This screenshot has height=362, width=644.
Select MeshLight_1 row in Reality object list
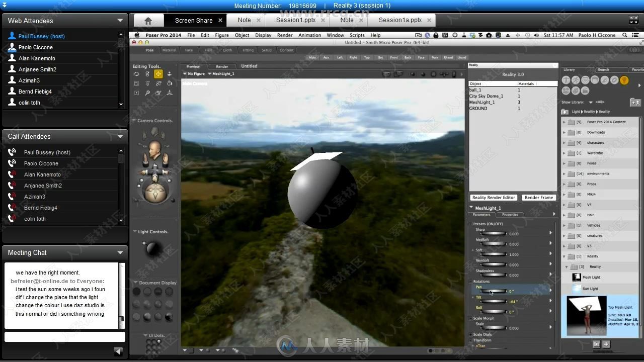pyautogui.click(x=513, y=102)
